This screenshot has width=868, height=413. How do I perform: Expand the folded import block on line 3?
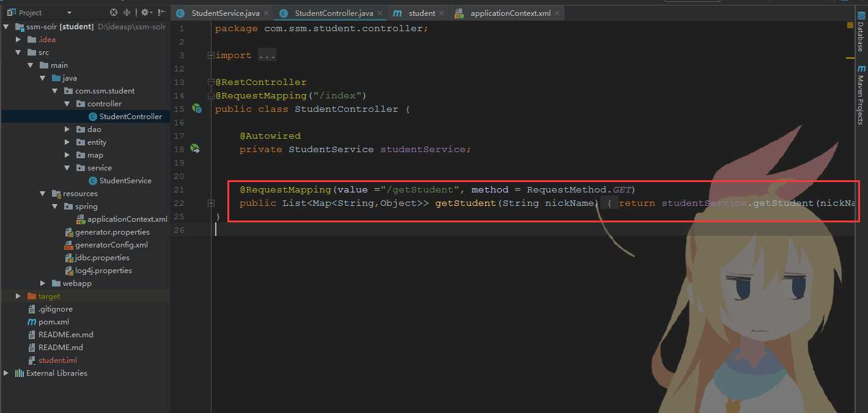click(211, 55)
